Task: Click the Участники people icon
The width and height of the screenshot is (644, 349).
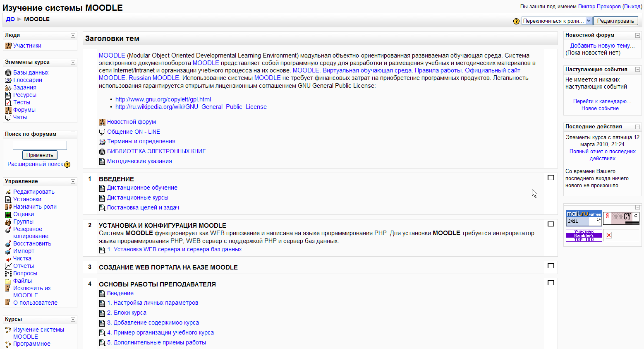Action: (8, 46)
